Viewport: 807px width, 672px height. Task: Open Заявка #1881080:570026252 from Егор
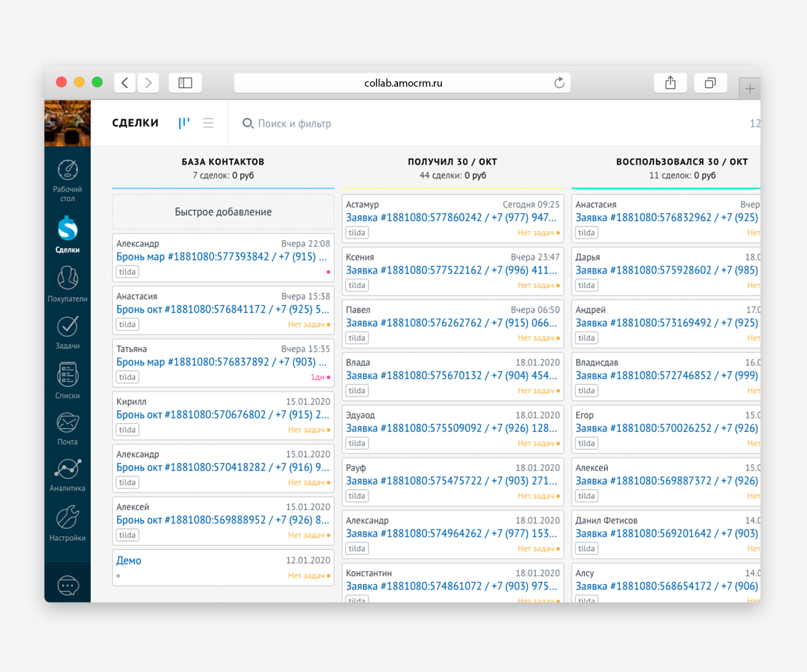point(667,428)
